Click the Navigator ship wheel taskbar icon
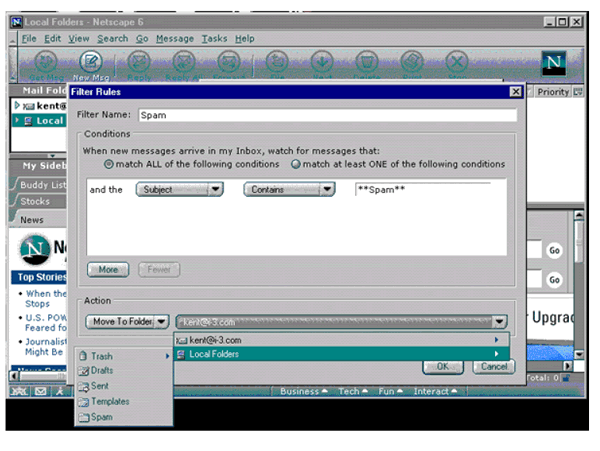This screenshot has height=451, width=600. (x=18, y=391)
